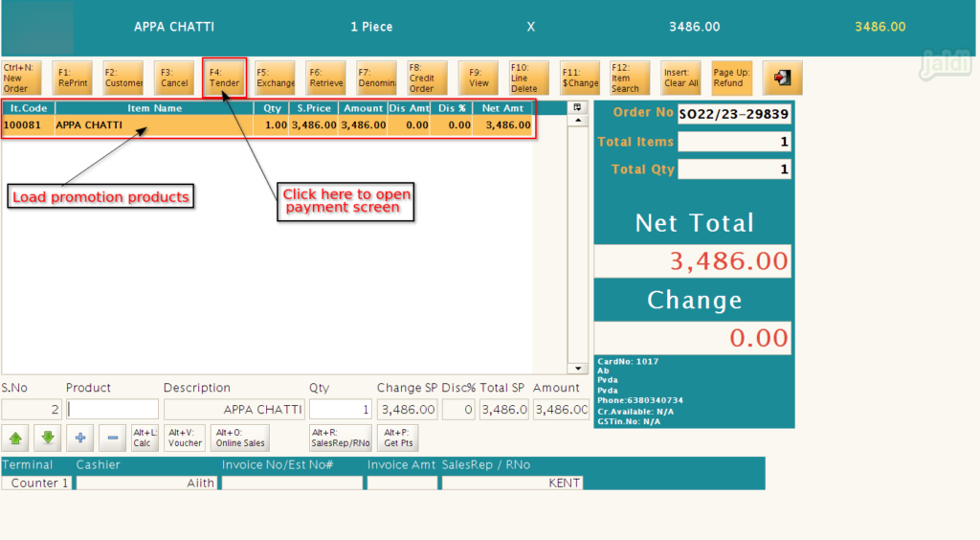Click the Description field showing APPA CHATTI
980x540 pixels.
[x=234, y=410]
